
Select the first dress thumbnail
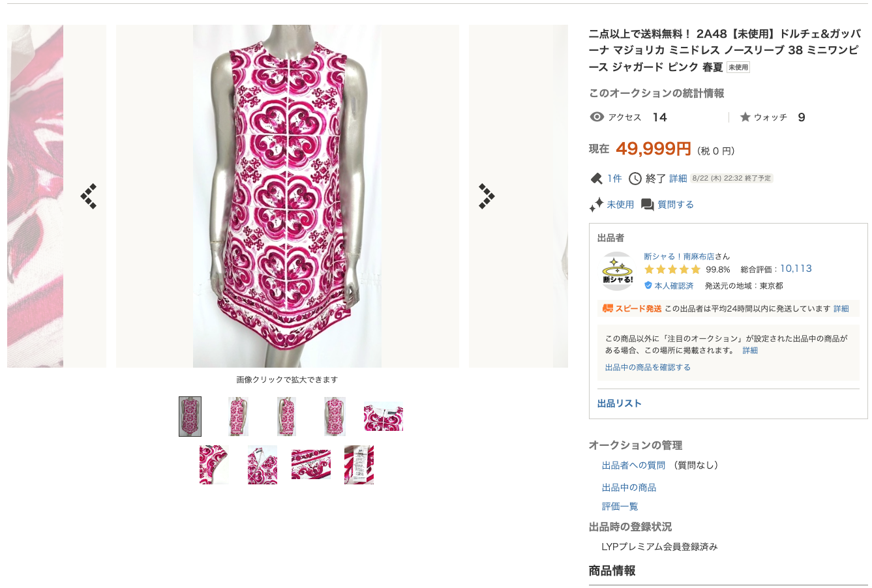(190, 417)
